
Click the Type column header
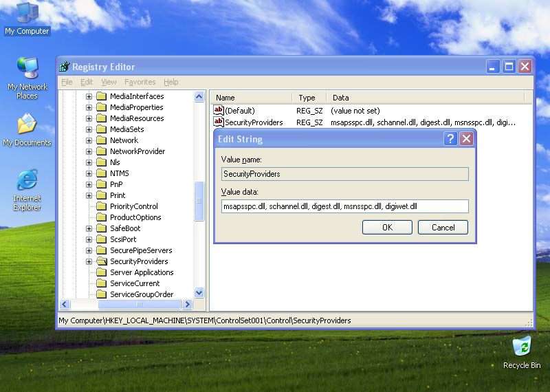point(309,98)
